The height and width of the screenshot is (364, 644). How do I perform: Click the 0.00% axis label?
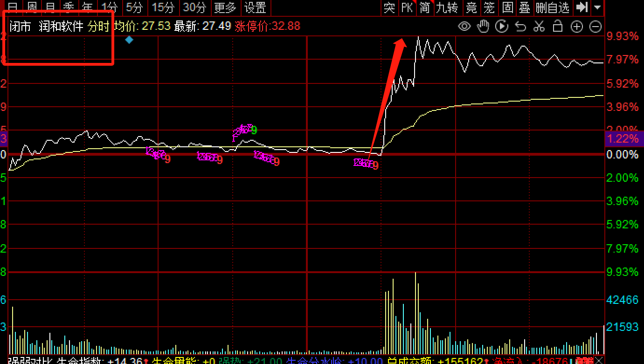(623, 154)
